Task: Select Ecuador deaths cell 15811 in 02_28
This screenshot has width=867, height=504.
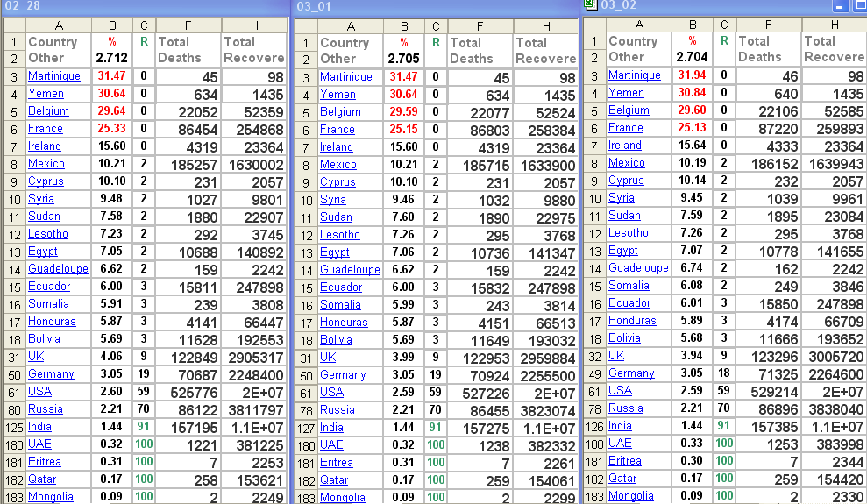Action: pyautogui.click(x=188, y=287)
